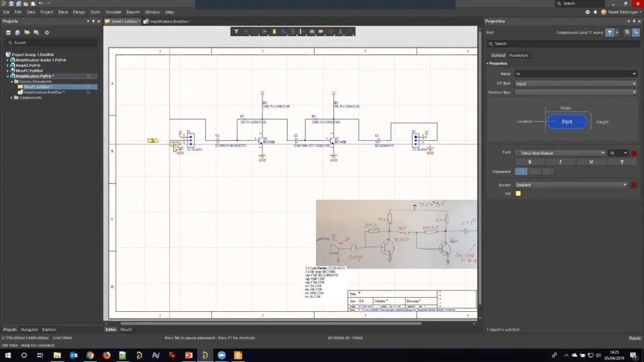Select the selection rectangle tool in the active bar
The width and height of the screenshot is (644, 362).
255,32
